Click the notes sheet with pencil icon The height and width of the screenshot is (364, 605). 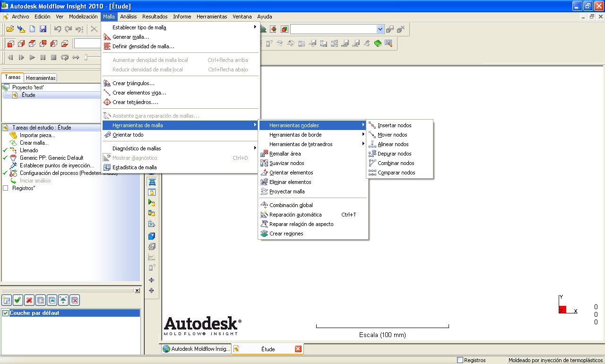(x=389, y=43)
